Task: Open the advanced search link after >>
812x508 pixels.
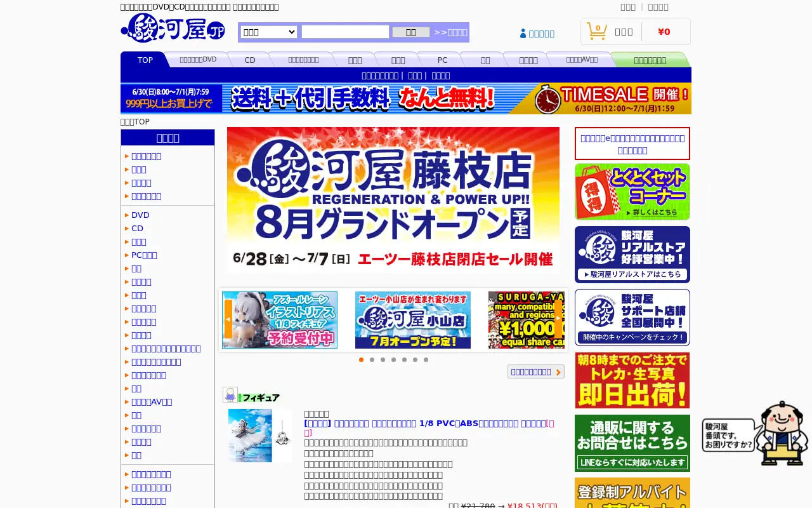Action: 450,32
